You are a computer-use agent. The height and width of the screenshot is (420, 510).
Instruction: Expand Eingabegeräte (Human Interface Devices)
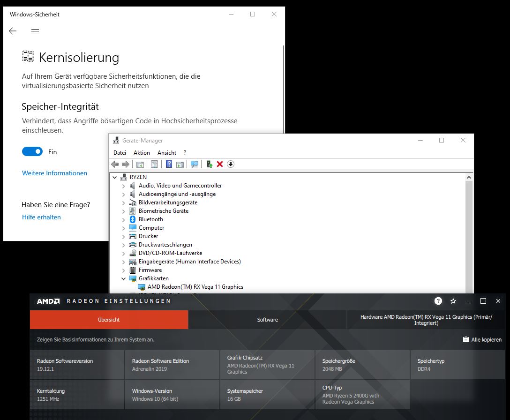pyautogui.click(x=124, y=262)
